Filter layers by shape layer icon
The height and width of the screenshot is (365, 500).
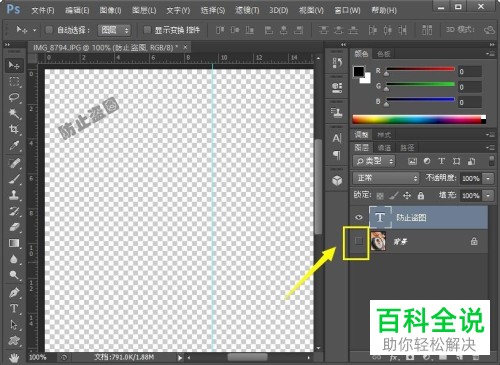[x=456, y=161]
